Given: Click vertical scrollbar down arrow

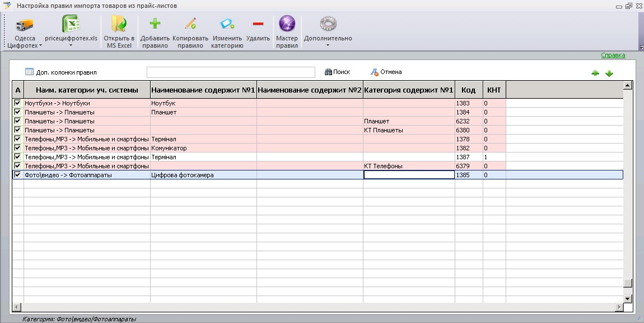Looking at the screenshot, I should click(x=627, y=299).
